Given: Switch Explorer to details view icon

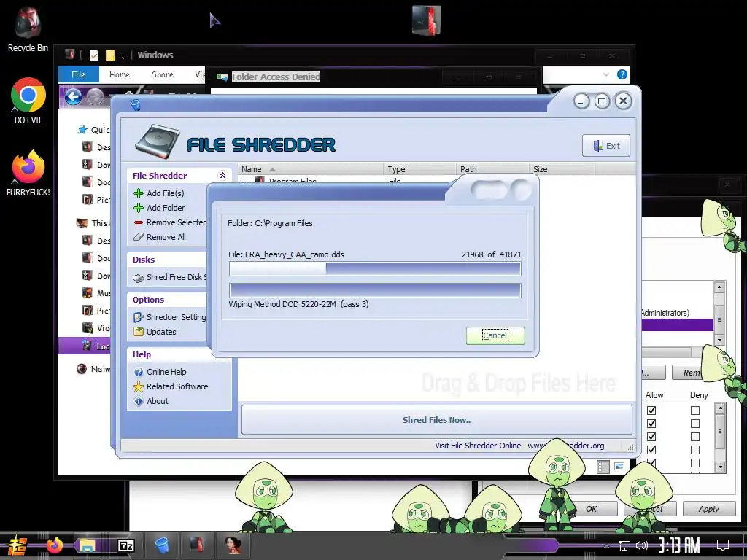Looking at the screenshot, I should 603,467.
